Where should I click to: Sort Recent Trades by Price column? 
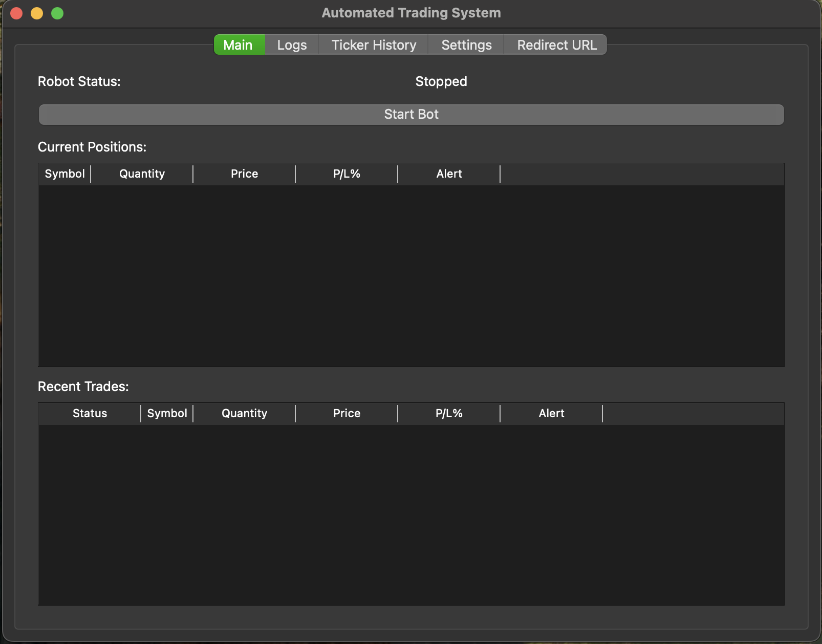pyautogui.click(x=347, y=414)
